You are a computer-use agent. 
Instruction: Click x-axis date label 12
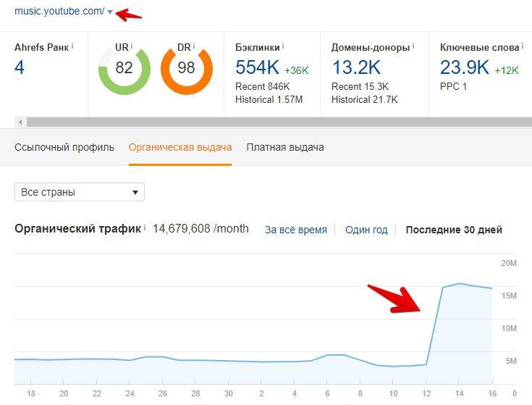426,393
